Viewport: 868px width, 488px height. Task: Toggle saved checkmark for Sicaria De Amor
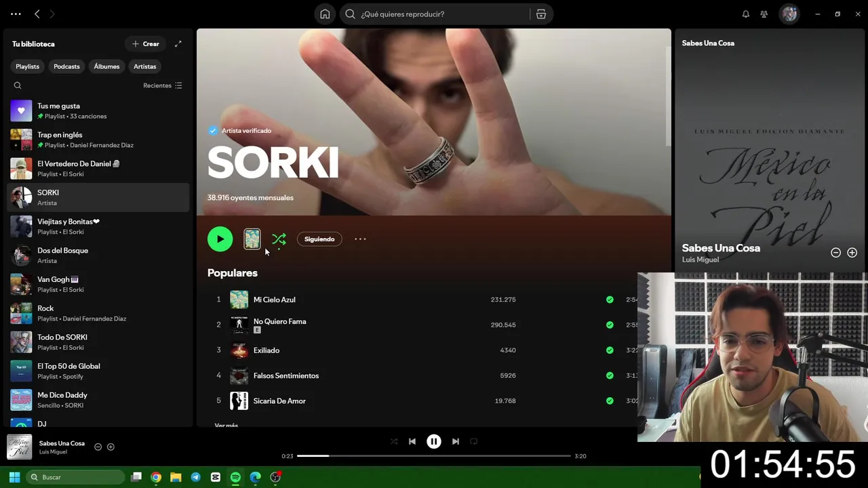[x=610, y=401]
